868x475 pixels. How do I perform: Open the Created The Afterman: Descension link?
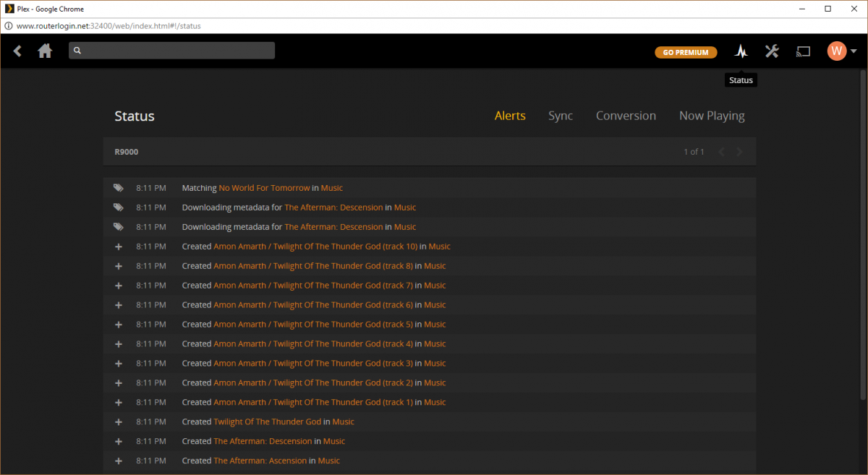[x=263, y=442]
